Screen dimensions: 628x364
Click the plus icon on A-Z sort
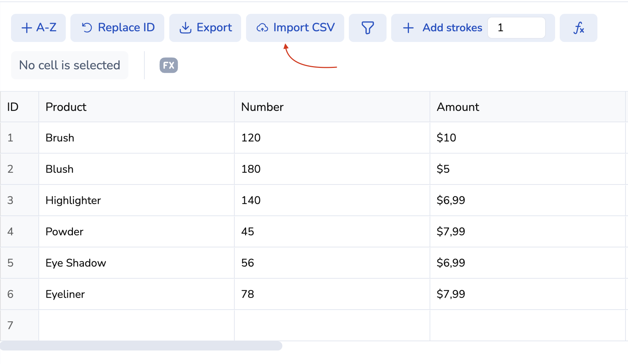pos(27,28)
